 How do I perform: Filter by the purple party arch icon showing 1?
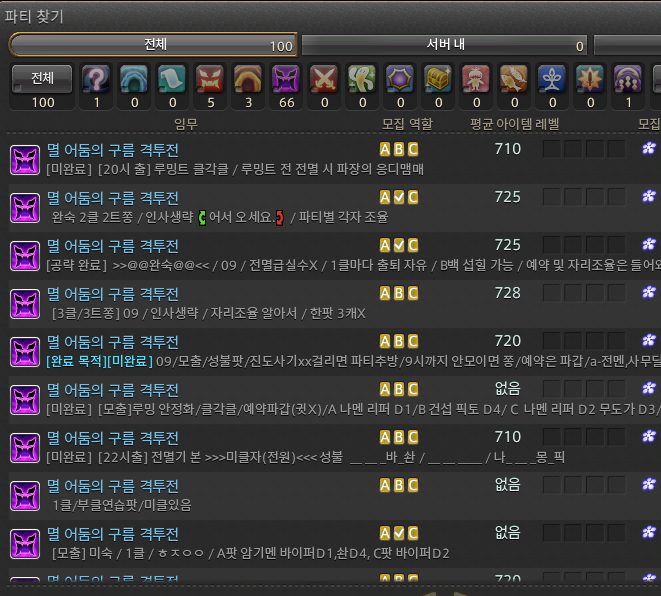[x=627, y=78]
